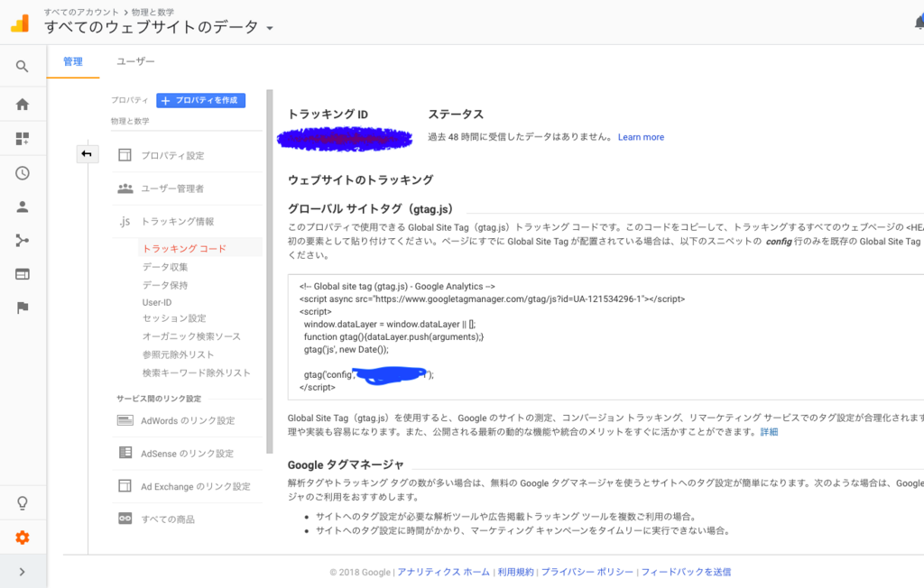Select 検索キーワード除外リスト
Screen dimensions: 924x588
tap(196, 373)
